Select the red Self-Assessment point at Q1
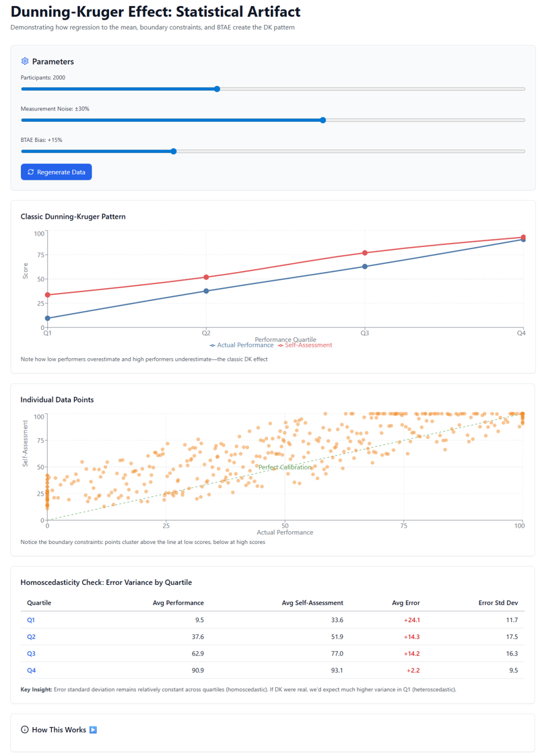The width and height of the screenshot is (540, 756). [x=48, y=295]
